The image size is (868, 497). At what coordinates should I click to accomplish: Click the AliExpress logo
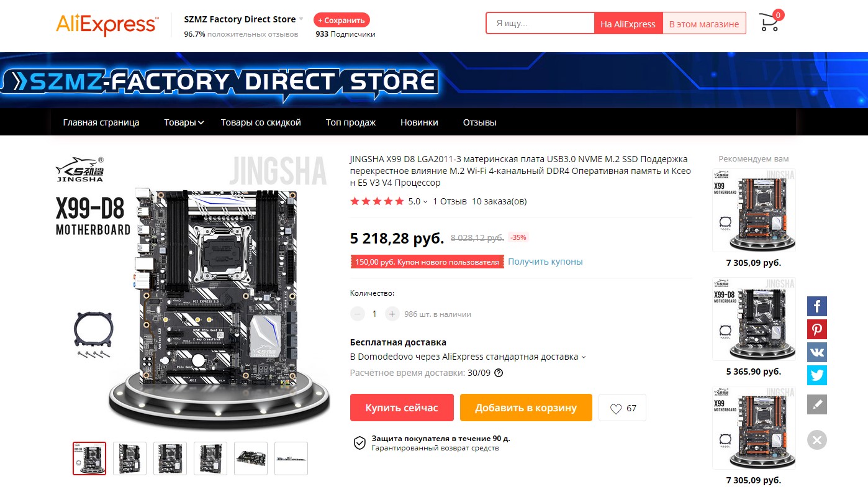[106, 24]
